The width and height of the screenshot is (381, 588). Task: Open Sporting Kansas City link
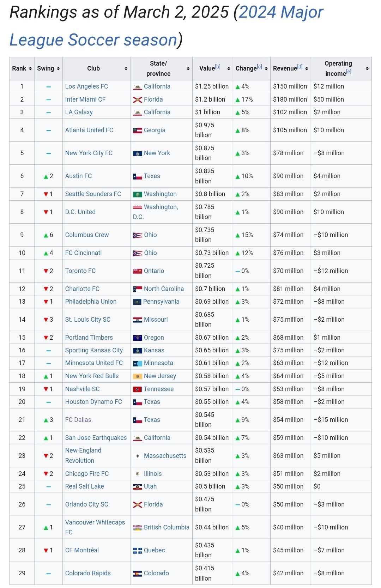coord(94,350)
